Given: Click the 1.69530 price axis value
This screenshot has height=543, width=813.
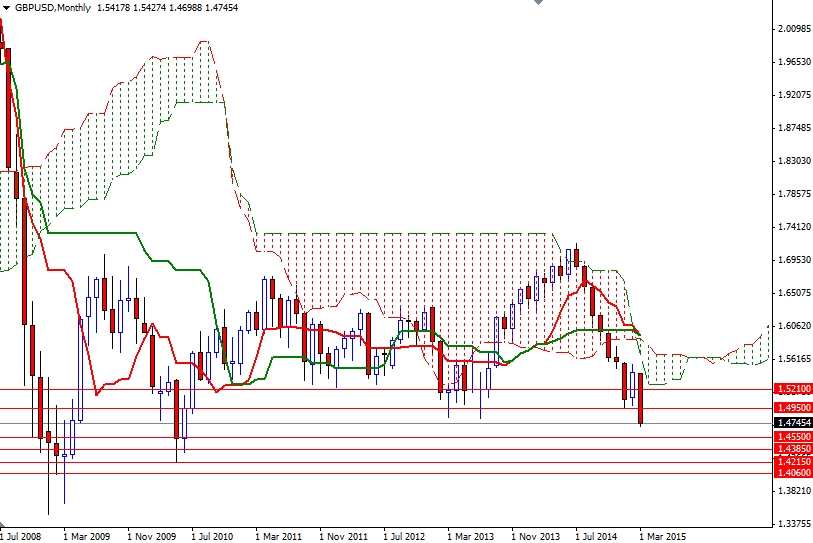Looking at the screenshot, I should 794,260.
